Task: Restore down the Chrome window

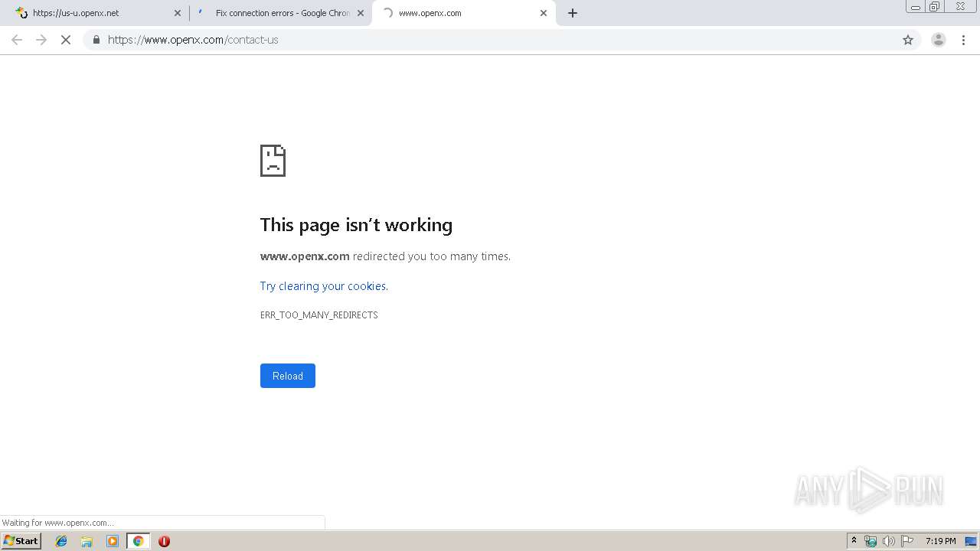Action: [x=935, y=7]
